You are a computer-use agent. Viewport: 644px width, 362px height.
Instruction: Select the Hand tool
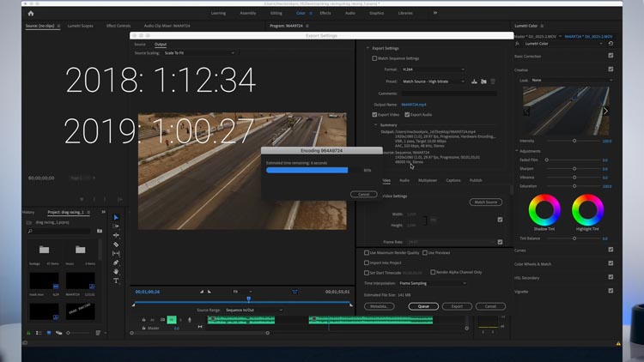click(x=116, y=272)
